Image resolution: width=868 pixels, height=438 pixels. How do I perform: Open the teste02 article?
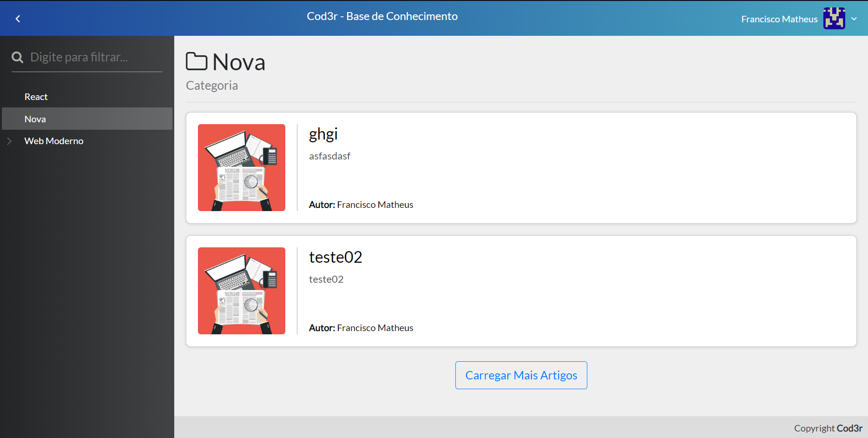click(335, 257)
